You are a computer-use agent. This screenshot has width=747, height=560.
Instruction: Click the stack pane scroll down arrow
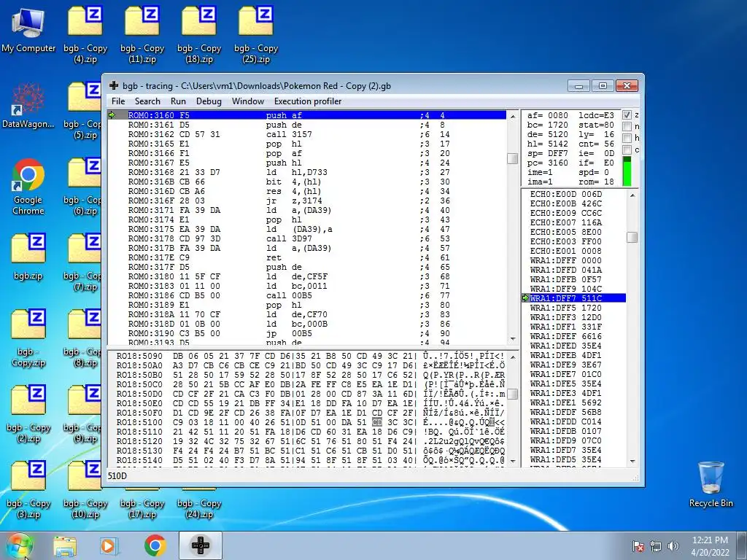pos(632,461)
